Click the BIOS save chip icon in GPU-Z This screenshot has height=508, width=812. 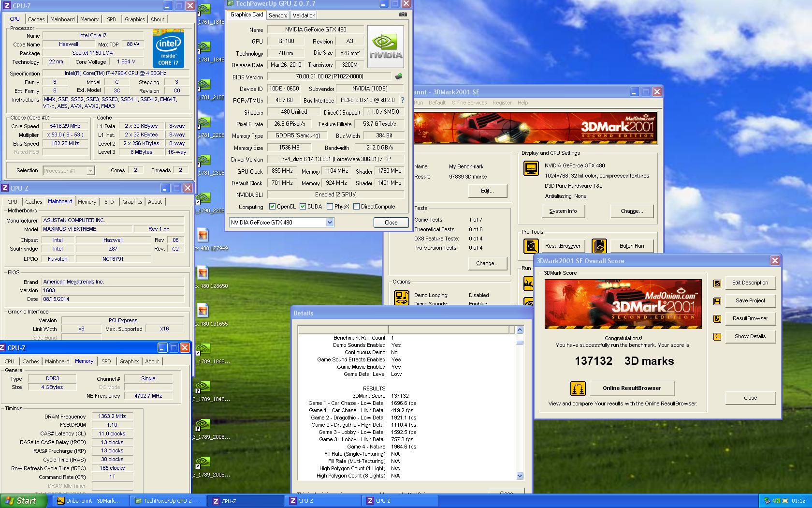[x=399, y=76]
